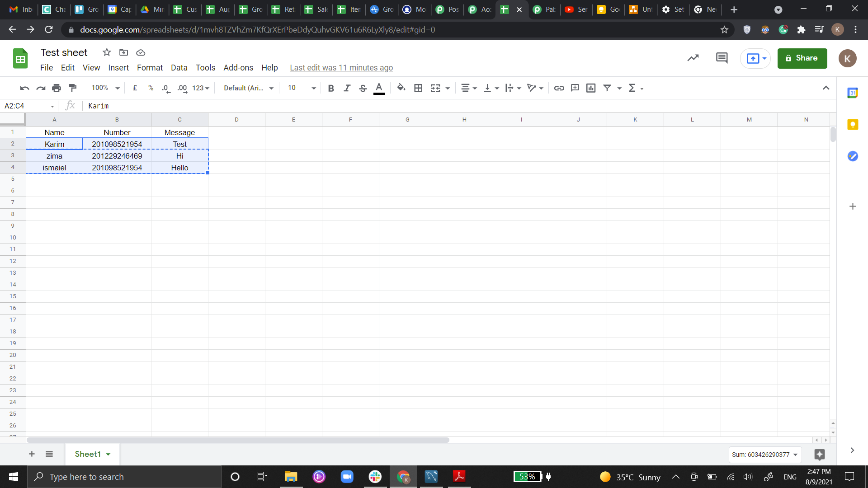
Task: Print the spreadsheet using printer icon
Action: tap(57, 88)
